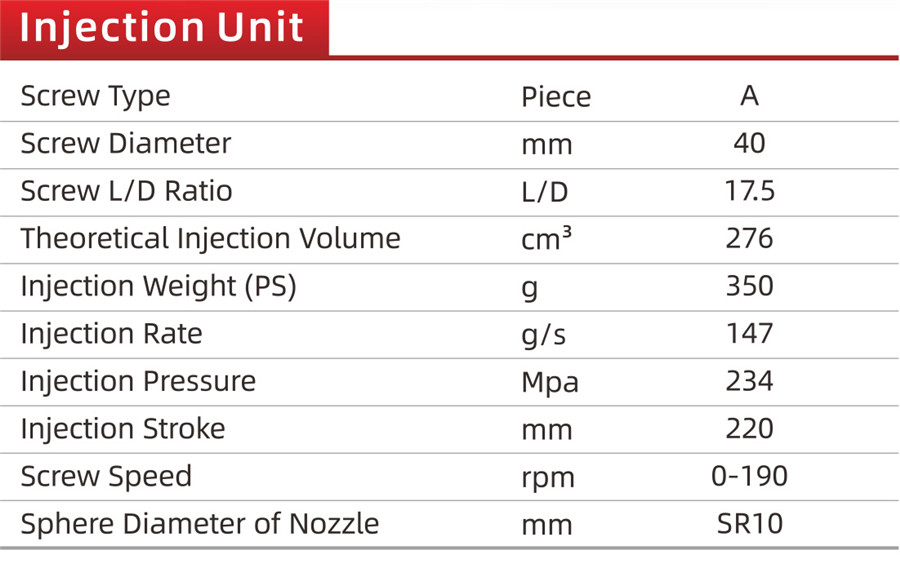Select the cm³ unit cell
The height and width of the screenshot is (563, 900).
tap(547, 239)
